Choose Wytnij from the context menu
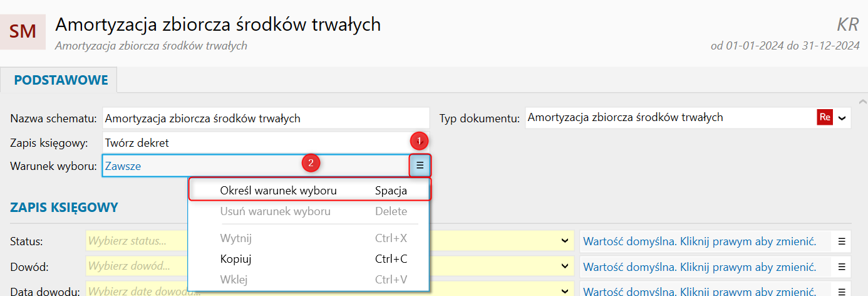868x296 pixels. pyautogui.click(x=309, y=238)
